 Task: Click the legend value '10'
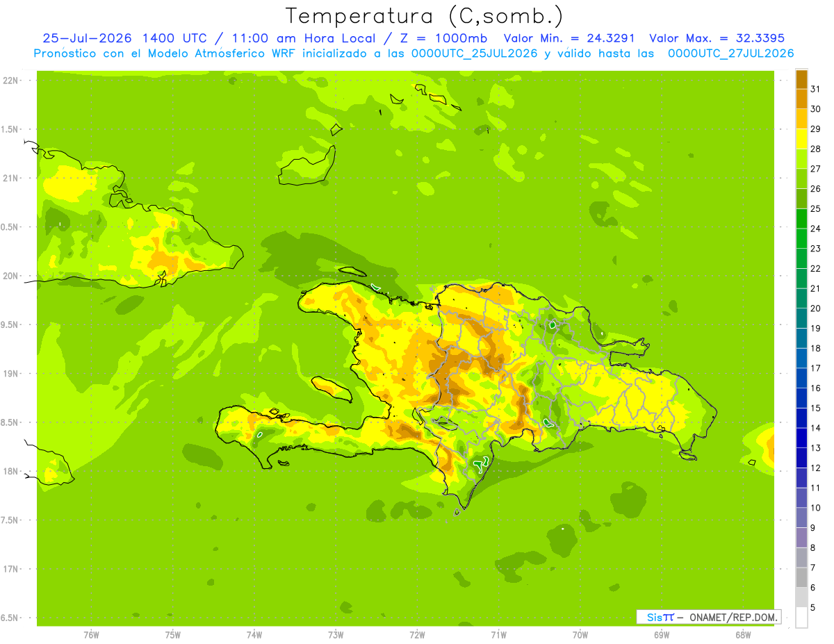click(815, 508)
